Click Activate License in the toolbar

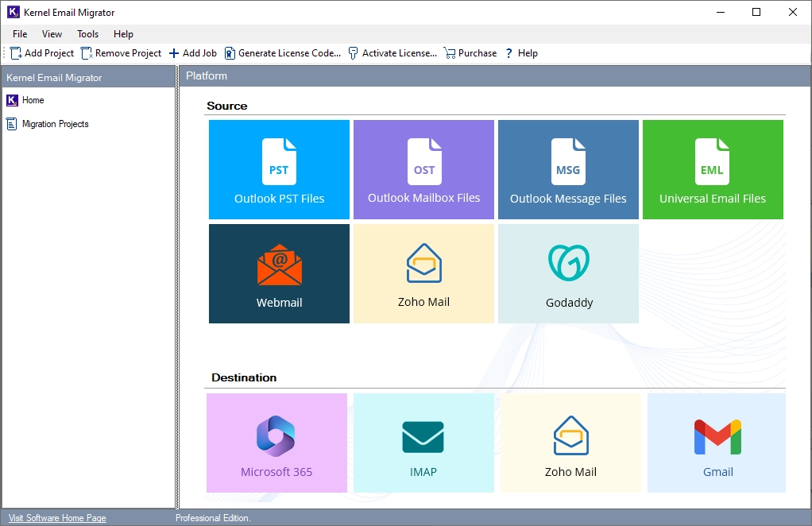(x=392, y=52)
